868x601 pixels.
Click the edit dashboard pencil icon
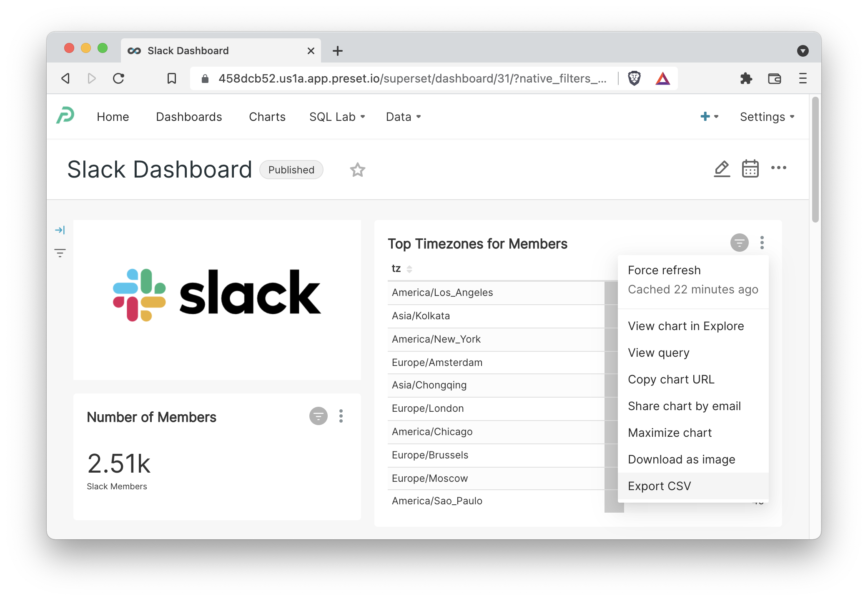point(722,169)
